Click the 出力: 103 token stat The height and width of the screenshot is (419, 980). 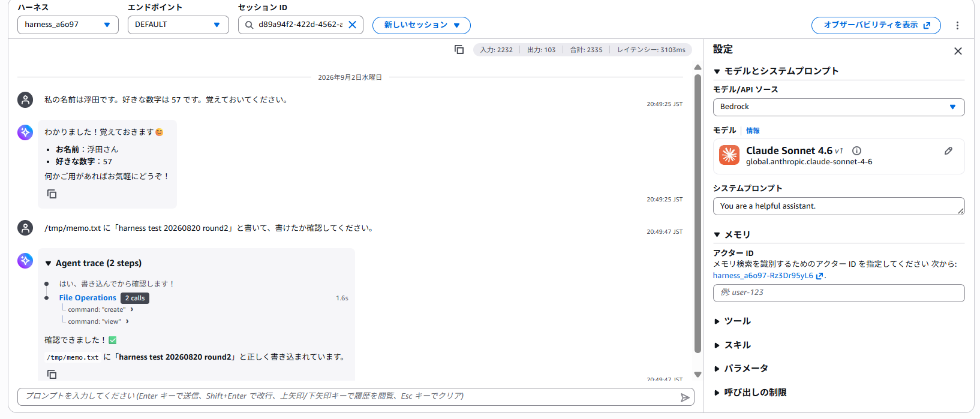tap(542, 50)
